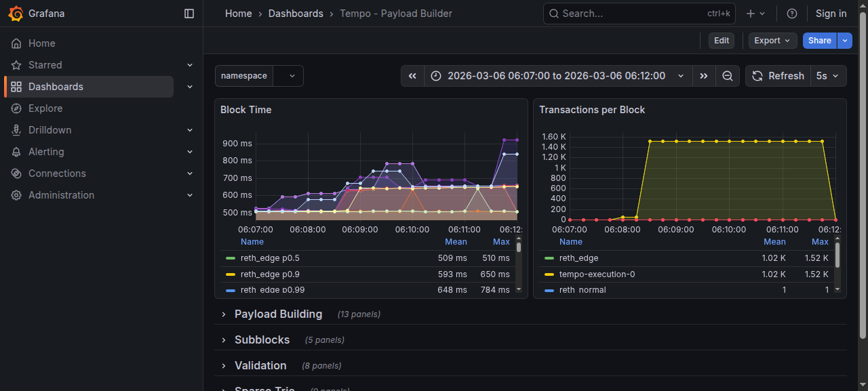Open the namespace variable dropdown
868x391 pixels.
pyautogui.click(x=289, y=76)
